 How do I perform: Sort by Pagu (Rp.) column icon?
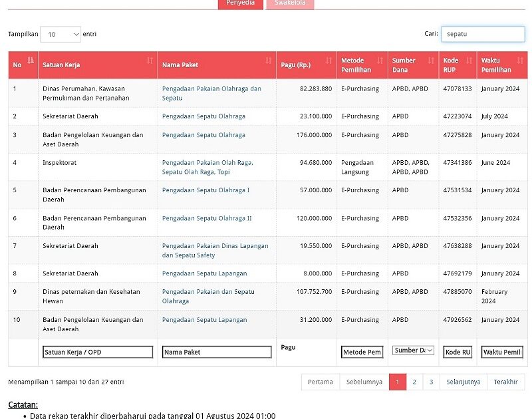pos(329,61)
